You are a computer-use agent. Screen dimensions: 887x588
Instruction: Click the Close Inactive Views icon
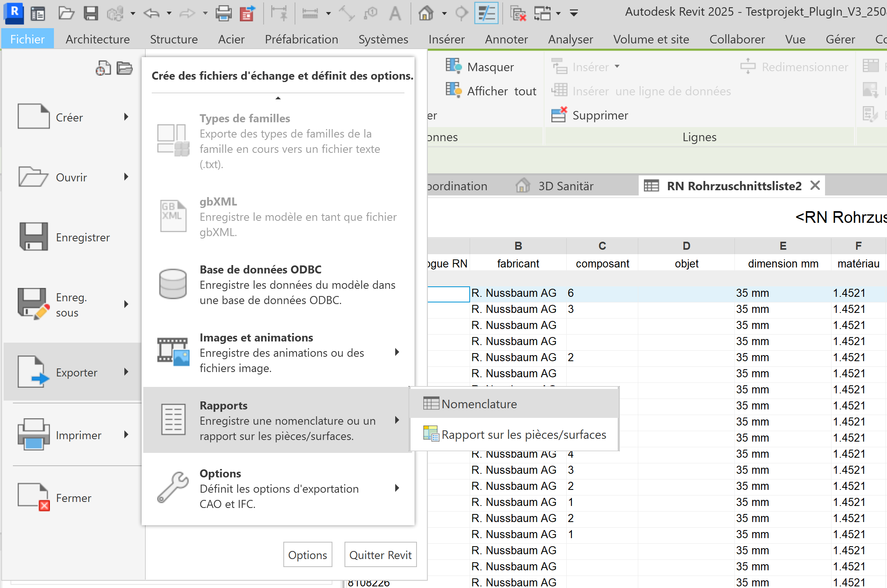click(518, 13)
